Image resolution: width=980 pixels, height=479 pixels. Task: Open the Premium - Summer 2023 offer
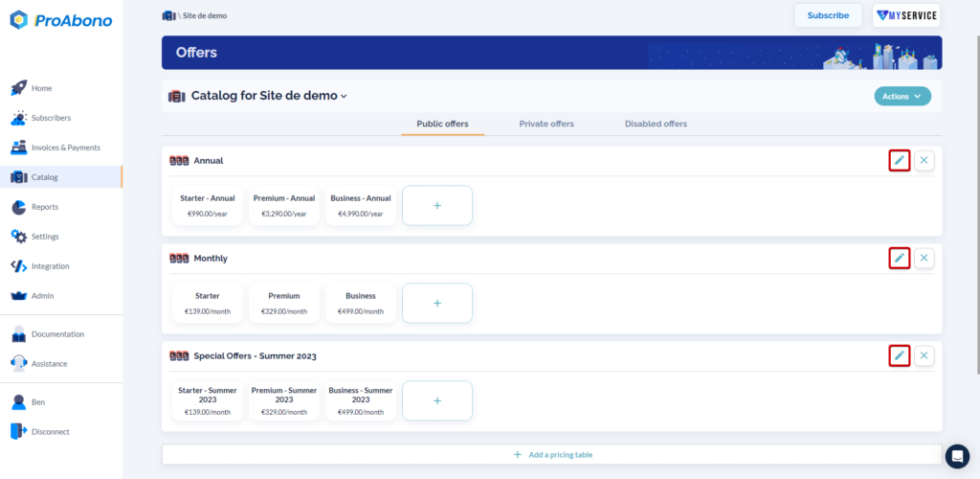pos(284,400)
